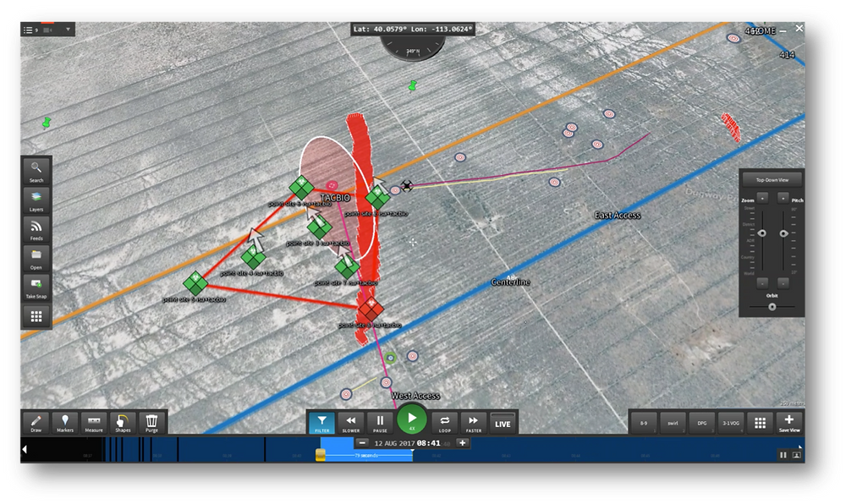Open the Feeds panel
Screen dimensions: 846x504
click(36, 230)
